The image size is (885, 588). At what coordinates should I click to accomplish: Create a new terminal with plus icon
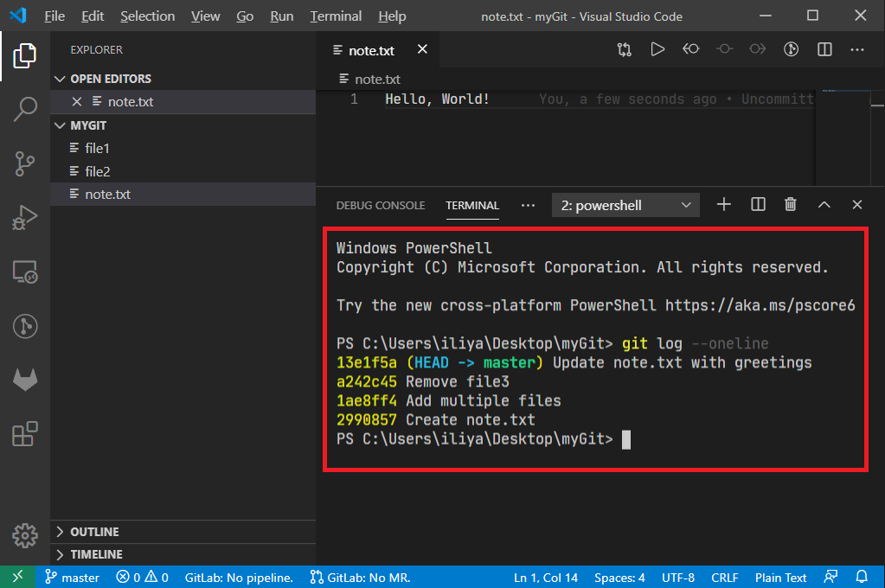723,204
